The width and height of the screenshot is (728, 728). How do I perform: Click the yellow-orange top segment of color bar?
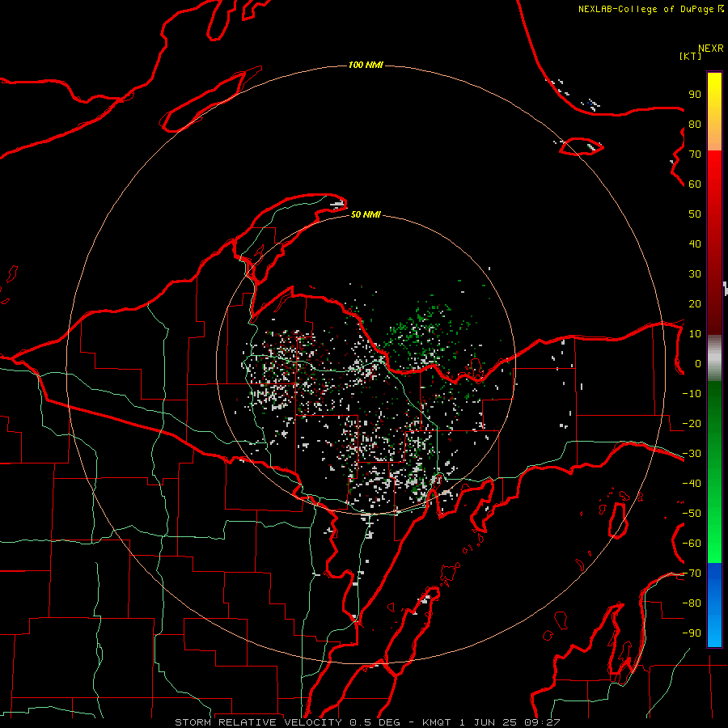point(714,112)
